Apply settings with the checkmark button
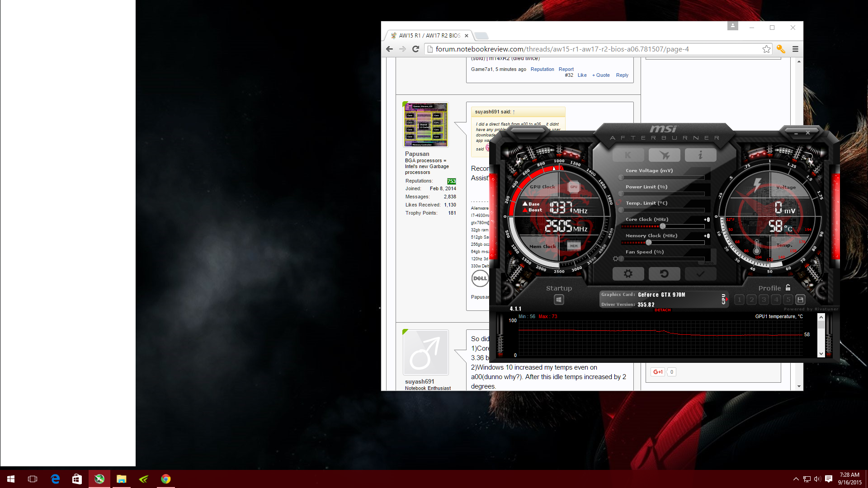This screenshot has width=868, height=488. pyautogui.click(x=700, y=273)
